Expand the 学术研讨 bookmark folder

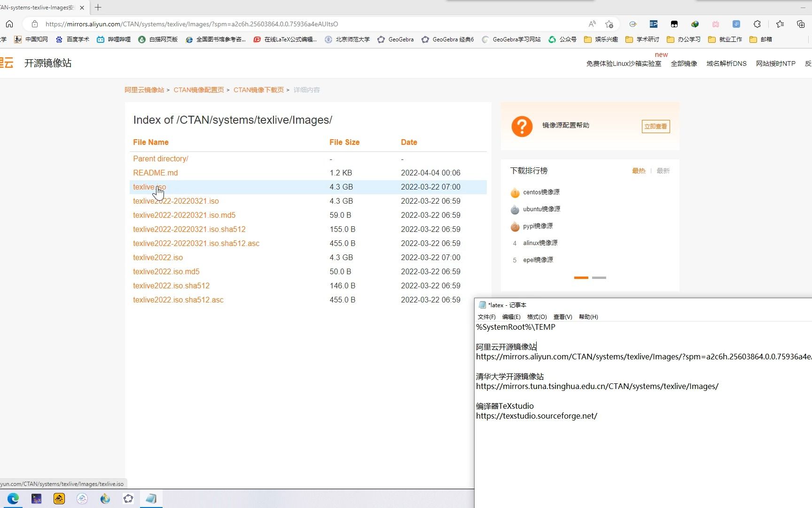642,40
